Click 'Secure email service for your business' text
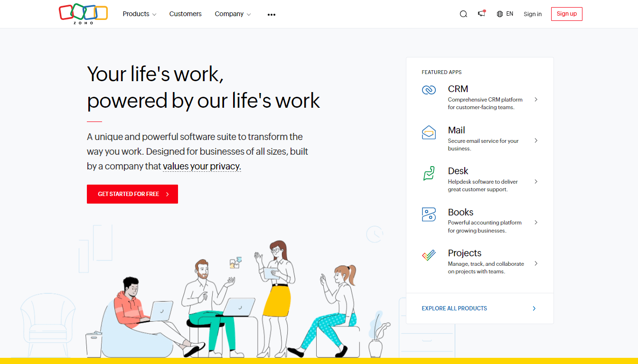 [483, 145]
